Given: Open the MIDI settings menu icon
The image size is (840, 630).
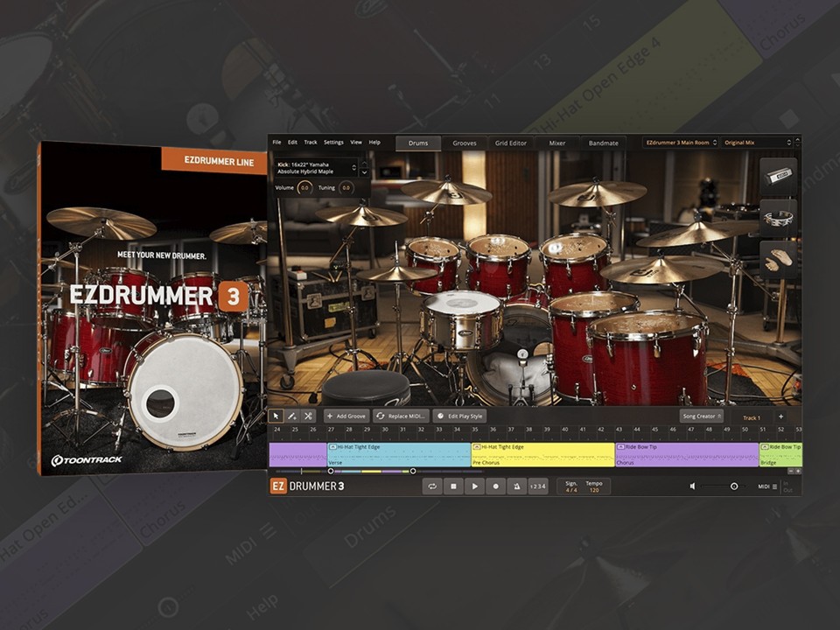Looking at the screenshot, I should (774, 486).
